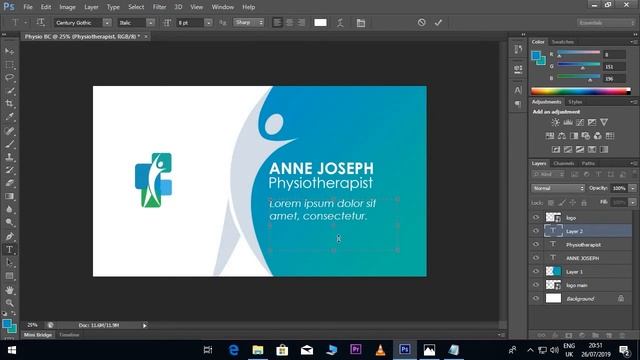
Task: Switch to the Channels tab
Action: tap(564, 163)
